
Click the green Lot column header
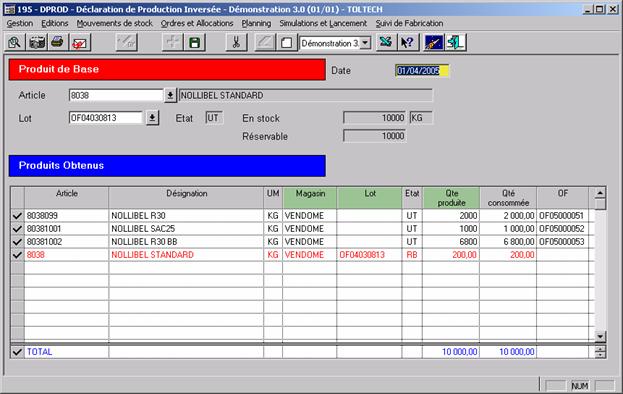pos(370,197)
